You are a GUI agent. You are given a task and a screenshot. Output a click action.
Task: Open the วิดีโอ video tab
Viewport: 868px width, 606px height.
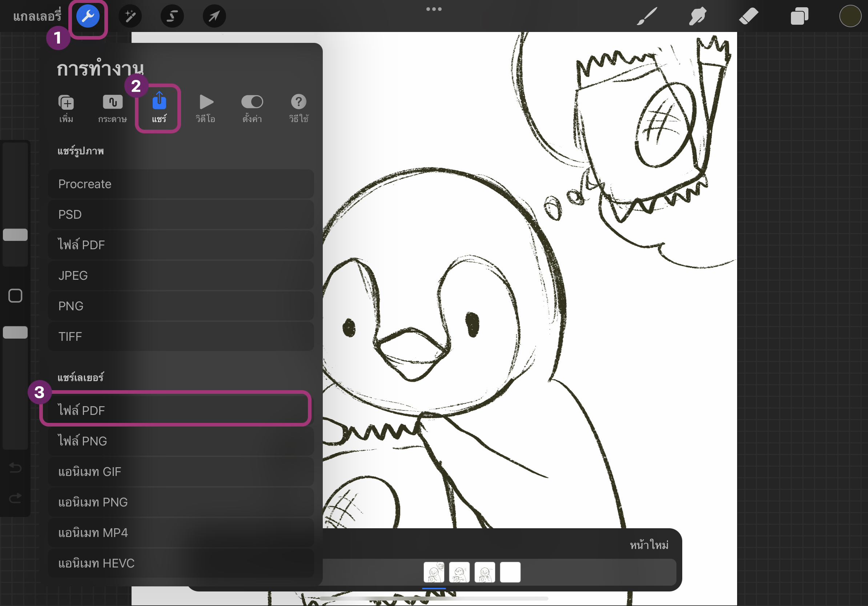pos(206,108)
